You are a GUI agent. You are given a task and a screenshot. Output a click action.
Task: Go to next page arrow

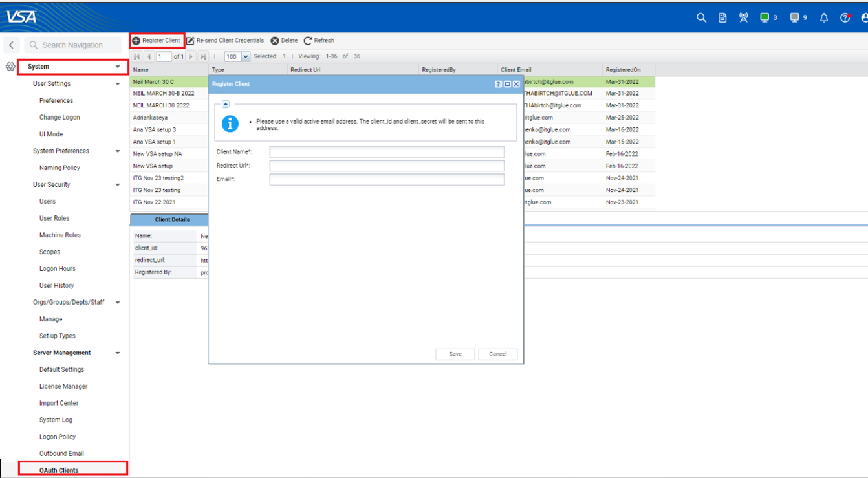pos(191,56)
